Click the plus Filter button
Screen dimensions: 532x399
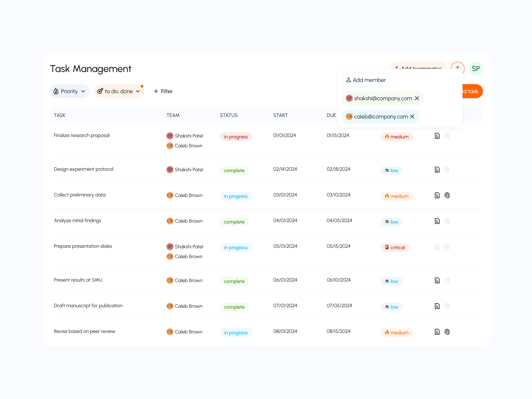point(163,91)
